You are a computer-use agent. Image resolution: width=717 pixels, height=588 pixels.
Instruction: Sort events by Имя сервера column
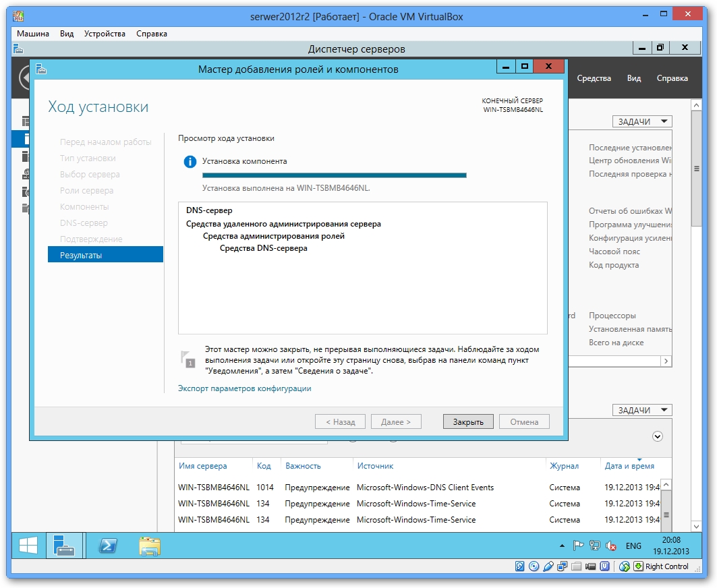pos(202,466)
